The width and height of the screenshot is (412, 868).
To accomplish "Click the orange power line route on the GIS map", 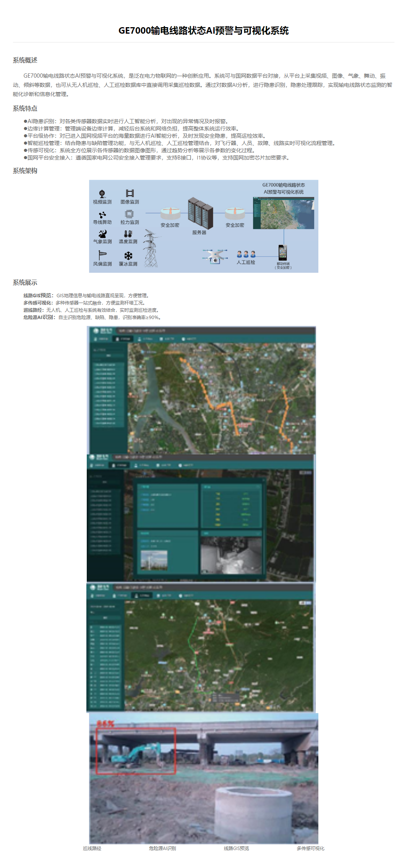I will click(210, 396).
